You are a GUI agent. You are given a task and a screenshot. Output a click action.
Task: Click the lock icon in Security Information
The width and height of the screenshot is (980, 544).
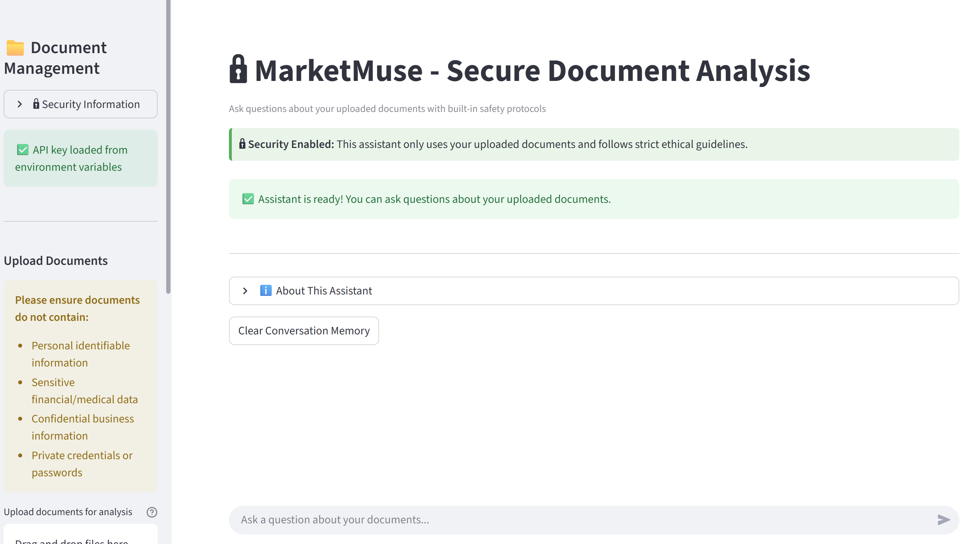coord(36,104)
